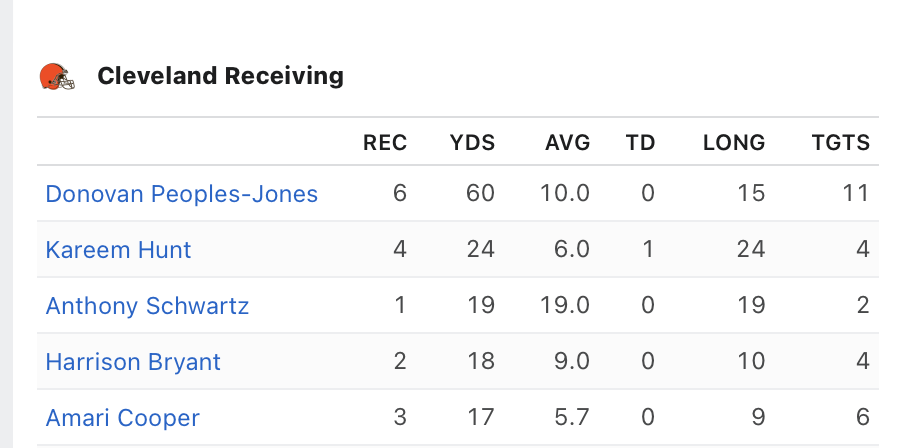This screenshot has width=904, height=448.
Task: Click the Cleveland Browns helmet icon
Action: pyautogui.click(x=57, y=76)
